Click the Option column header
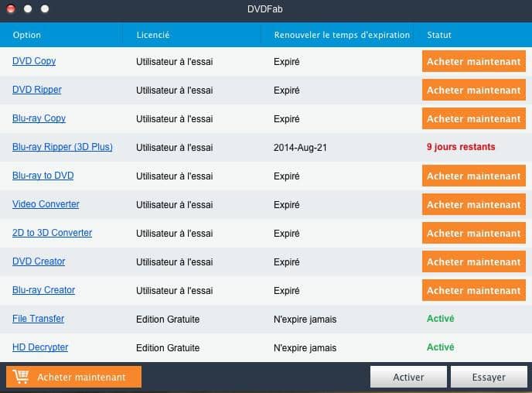This screenshot has height=393, width=532. pos(27,35)
